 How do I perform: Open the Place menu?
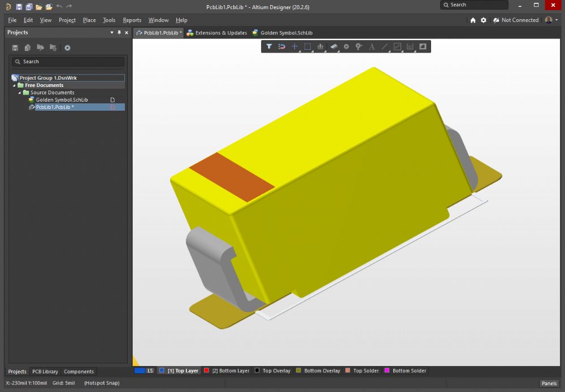coord(89,20)
